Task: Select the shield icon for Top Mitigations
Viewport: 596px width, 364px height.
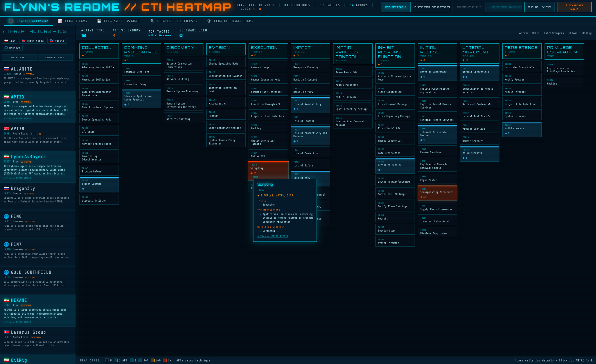Action: (x=209, y=21)
